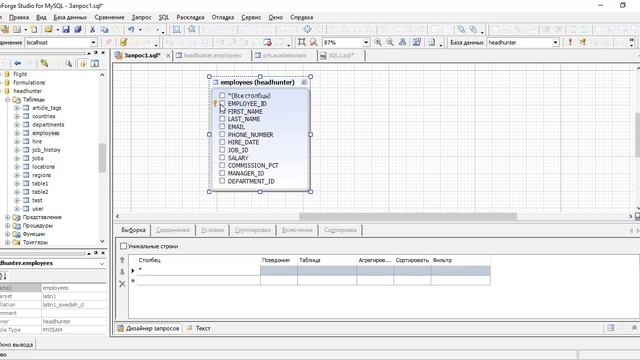Click the red X delete row icon

point(122,284)
